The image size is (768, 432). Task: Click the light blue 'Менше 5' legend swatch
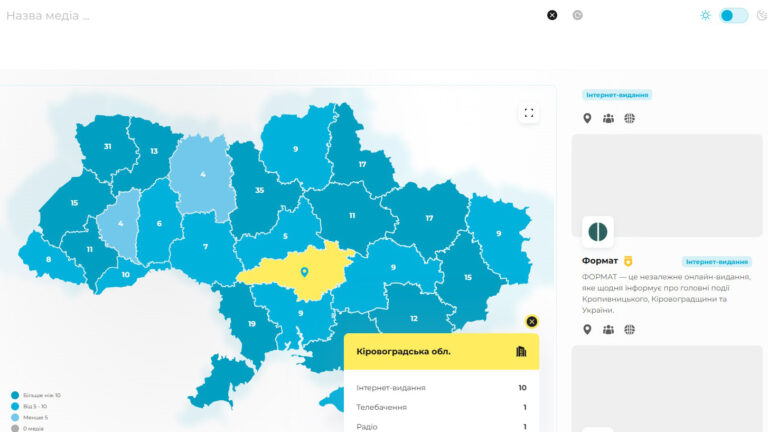pyautogui.click(x=15, y=417)
